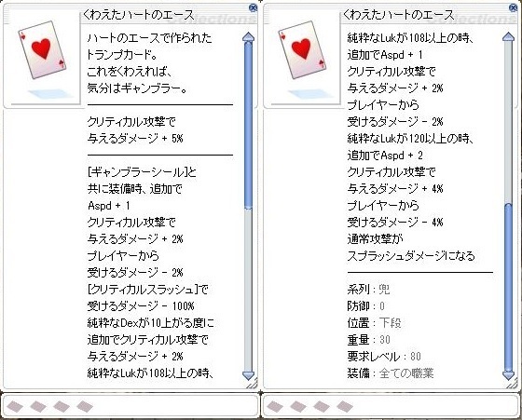522x420 pixels.
Task: Click the line 追加でクリティカル攻撃で
Action: (148, 340)
